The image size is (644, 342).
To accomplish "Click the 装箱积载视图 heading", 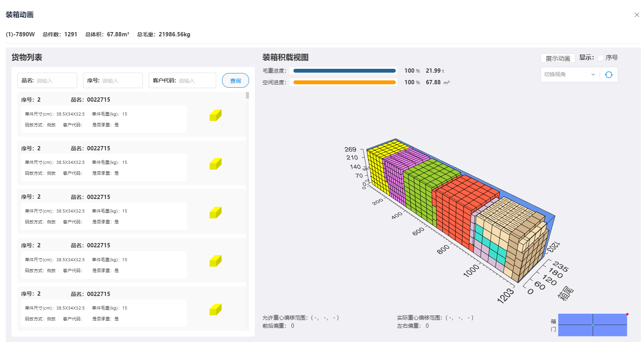I will coord(285,57).
